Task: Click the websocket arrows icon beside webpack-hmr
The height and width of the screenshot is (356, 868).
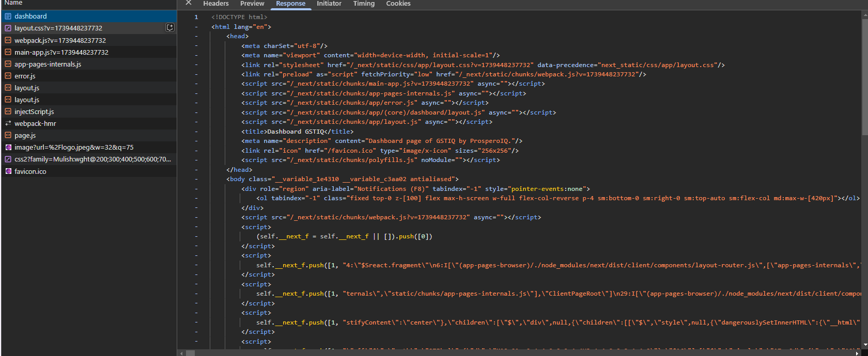Action: tap(8, 123)
